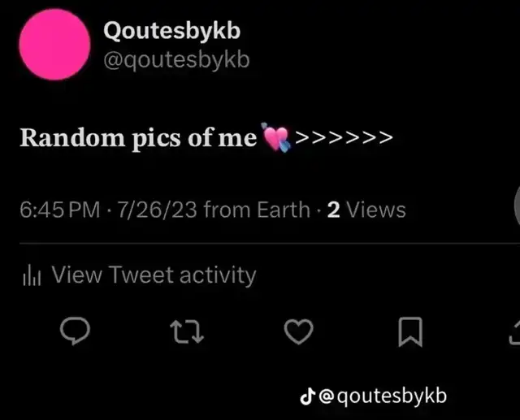Click the 'Random pics of me' tweet text

click(138, 138)
